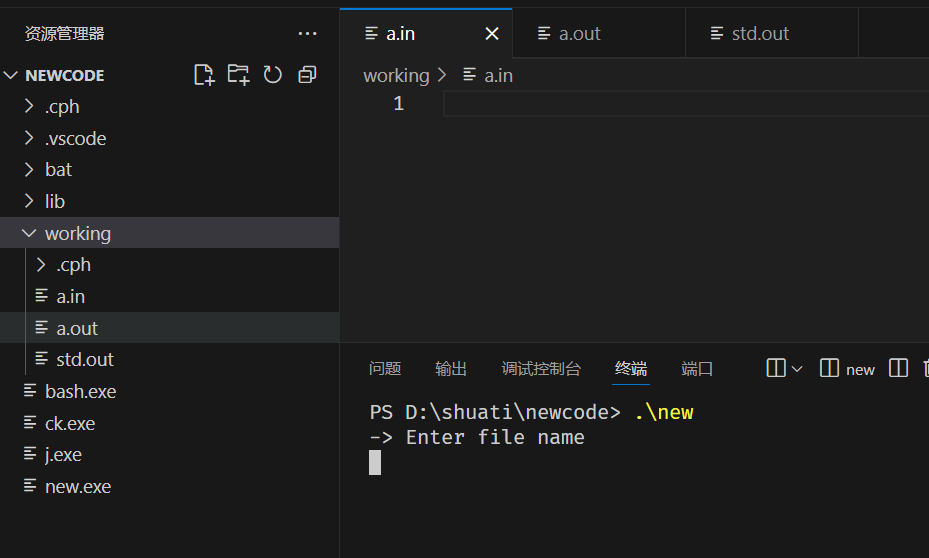The height and width of the screenshot is (558, 929).
Task: Click the New Folder icon in explorer
Action: (238, 74)
